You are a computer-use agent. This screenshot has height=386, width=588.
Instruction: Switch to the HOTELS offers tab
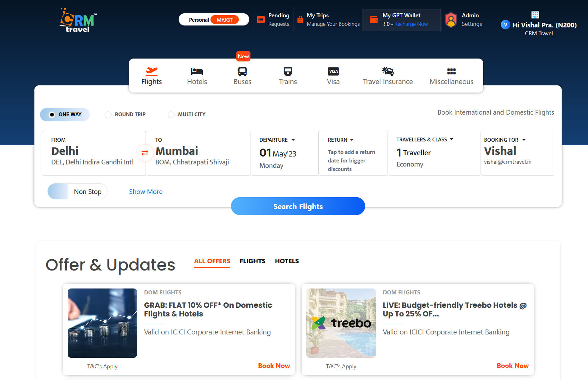click(286, 261)
